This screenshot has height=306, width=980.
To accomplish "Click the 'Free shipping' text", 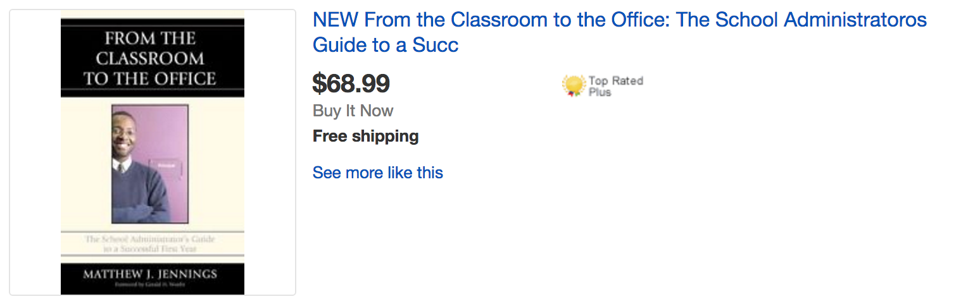I will [x=365, y=136].
